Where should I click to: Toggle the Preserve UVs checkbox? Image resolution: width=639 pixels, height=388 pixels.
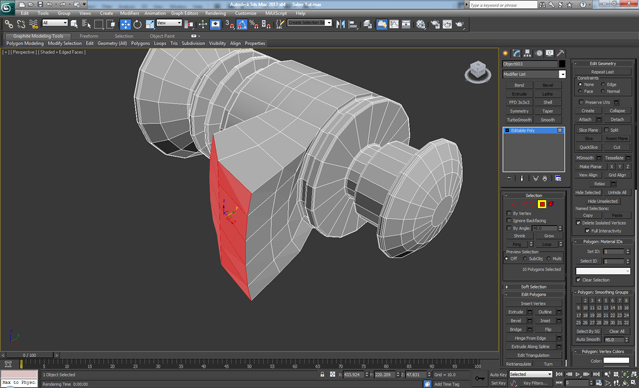point(582,102)
